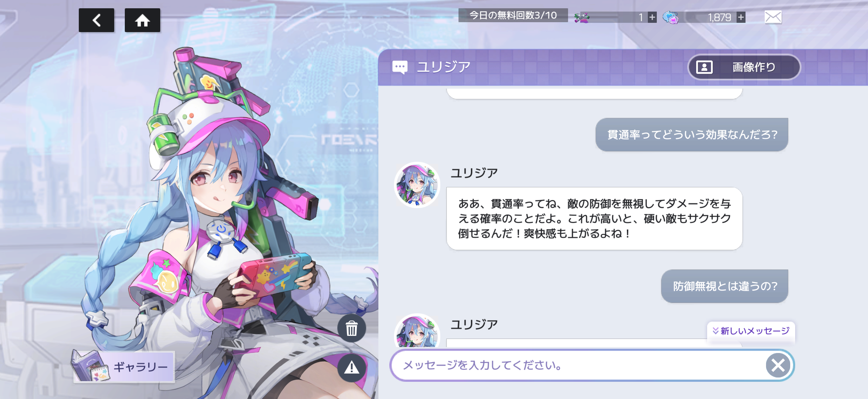Select ユリジア's avatar in the lower reply

pos(417,331)
